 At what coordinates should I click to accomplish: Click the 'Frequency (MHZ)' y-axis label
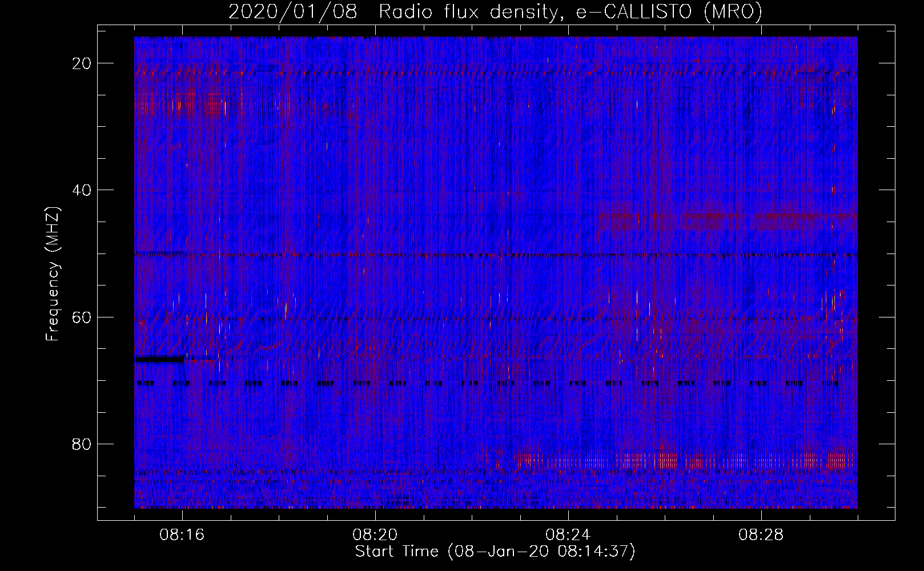click(x=53, y=274)
